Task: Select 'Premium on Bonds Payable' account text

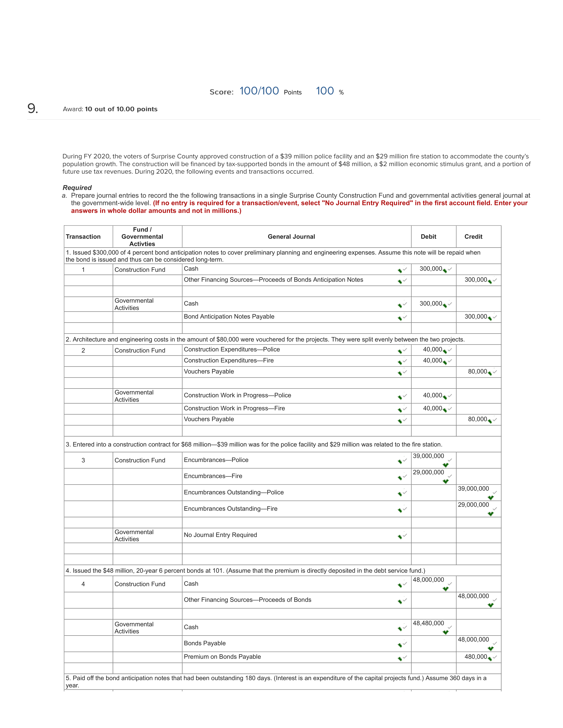Action: tap(223, 657)
